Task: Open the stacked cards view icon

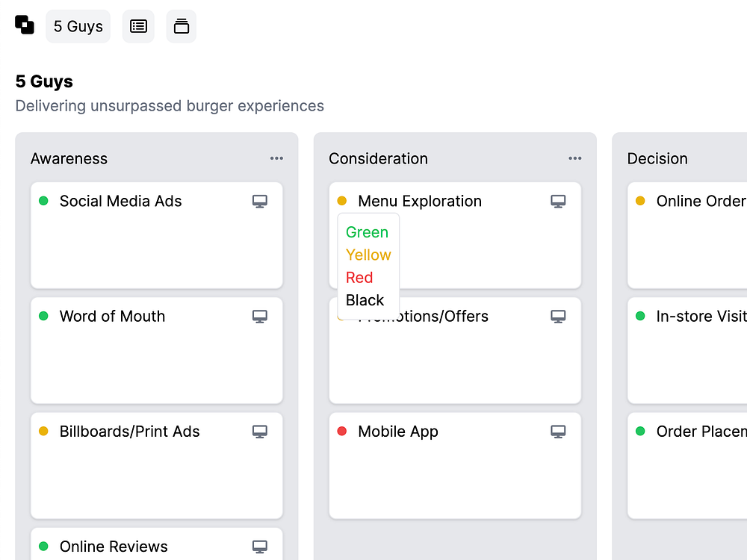Action: pos(181,26)
